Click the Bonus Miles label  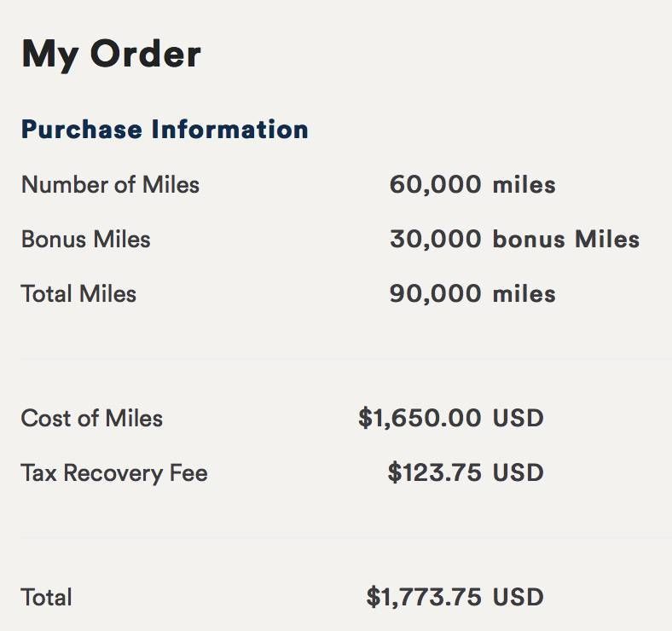tap(86, 240)
